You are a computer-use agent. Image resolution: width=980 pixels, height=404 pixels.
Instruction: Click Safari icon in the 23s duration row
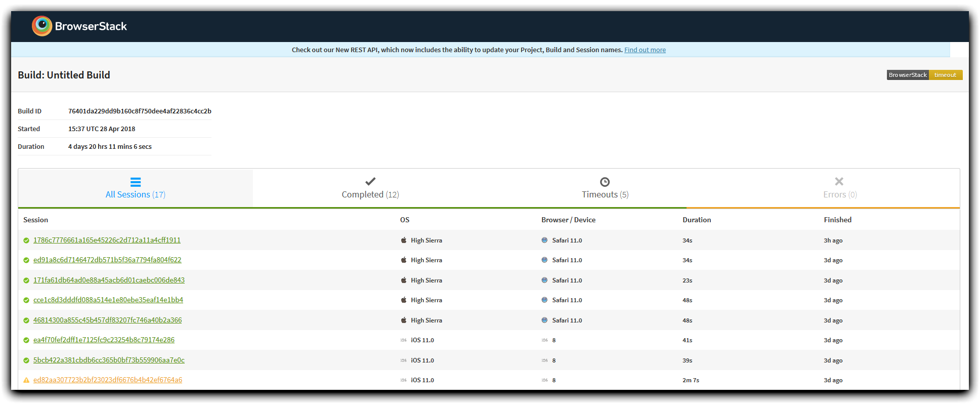[x=544, y=280]
